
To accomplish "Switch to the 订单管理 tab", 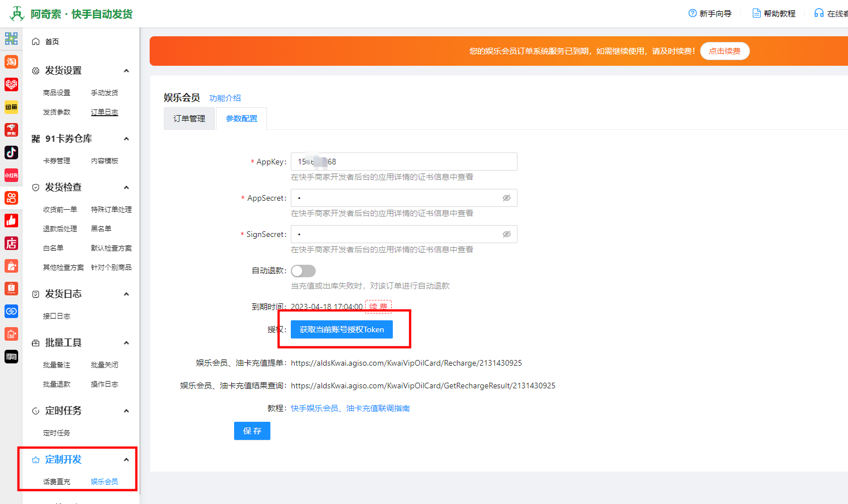I will 189,118.
